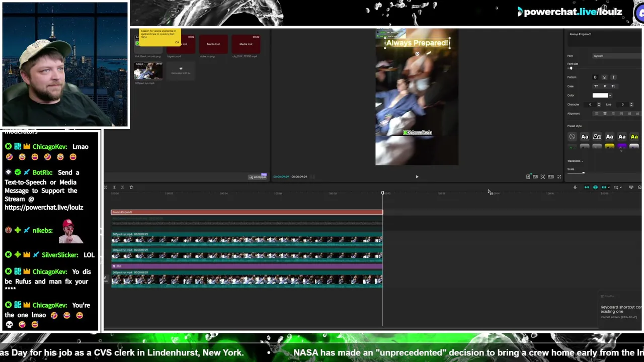This screenshot has width=644, height=362.
Task: Expand the text Color dropdown arrow
Action: pyautogui.click(x=610, y=96)
